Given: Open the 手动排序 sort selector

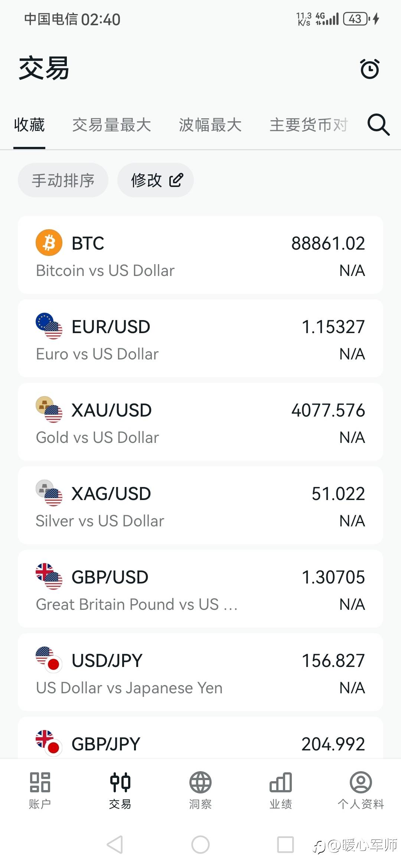Looking at the screenshot, I should [63, 180].
